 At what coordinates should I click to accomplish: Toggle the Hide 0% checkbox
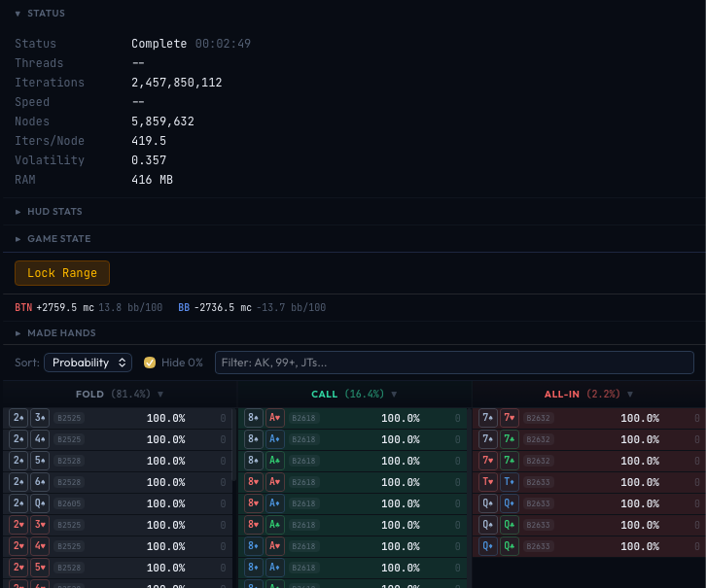[150, 363]
